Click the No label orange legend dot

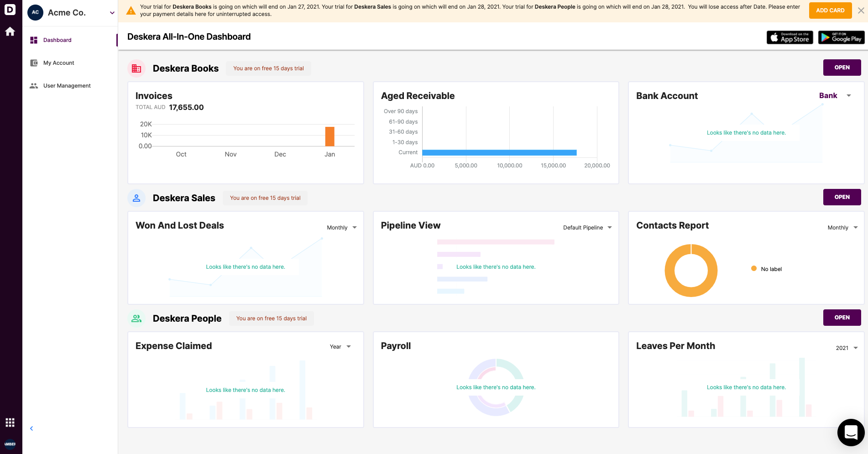click(754, 269)
